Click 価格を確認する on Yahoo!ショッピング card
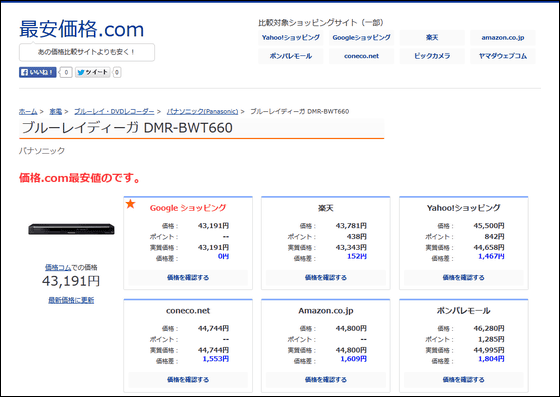The height and width of the screenshot is (397, 560). click(464, 277)
